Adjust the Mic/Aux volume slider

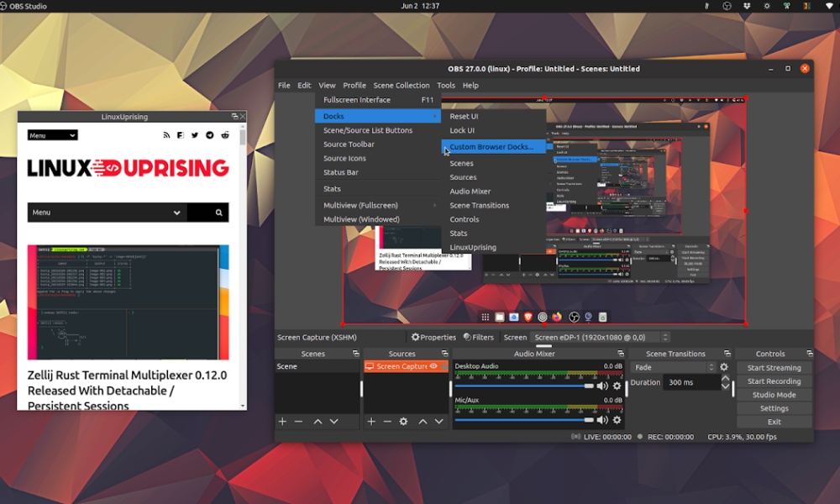524,420
